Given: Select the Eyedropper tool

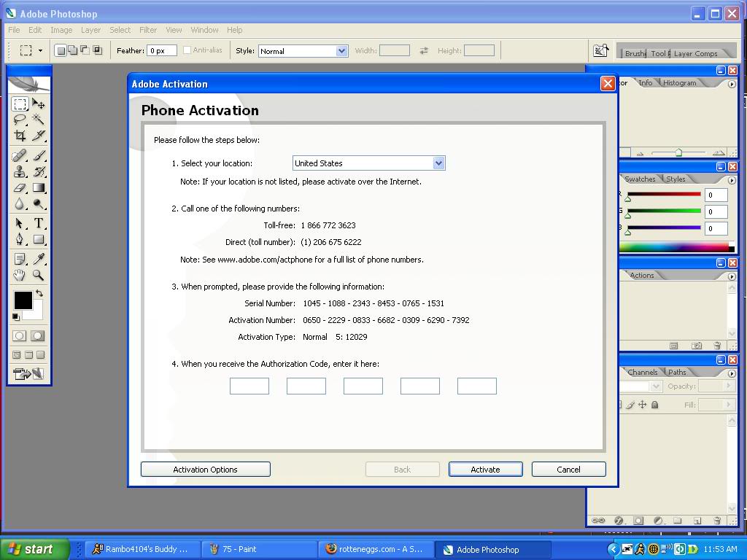Looking at the screenshot, I should 39,259.
